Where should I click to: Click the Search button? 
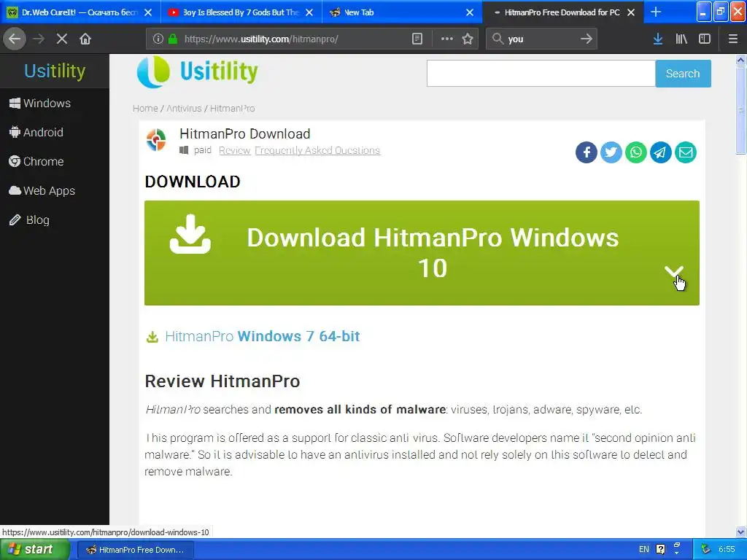(x=683, y=74)
